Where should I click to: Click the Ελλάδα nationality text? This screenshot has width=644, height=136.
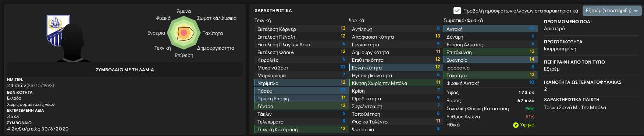point(14,98)
